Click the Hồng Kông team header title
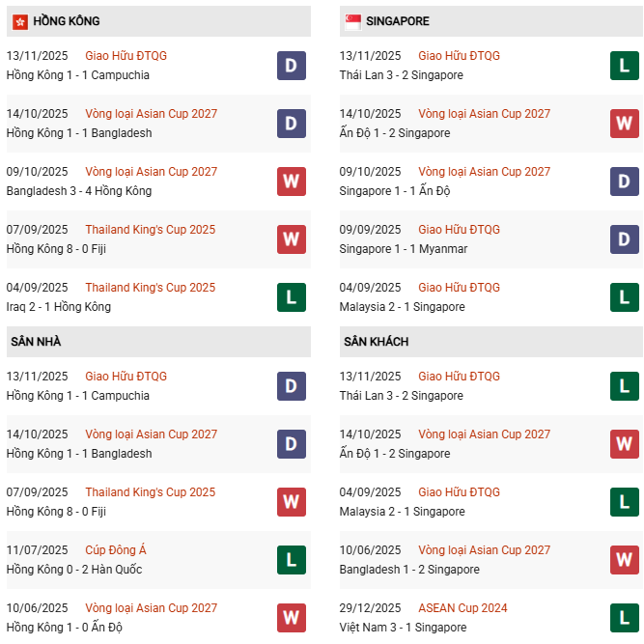The image size is (644, 644). click(x=66, y=21)
